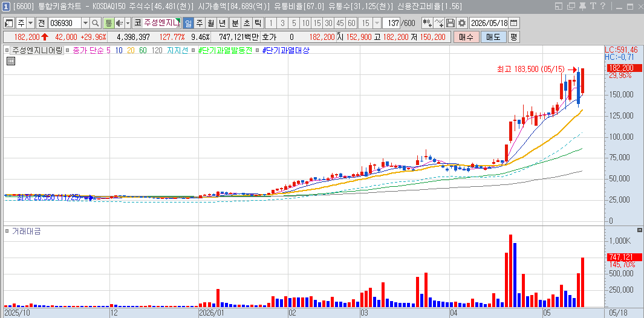
Task: Select the 1 interval button
Action: [271, 22]
